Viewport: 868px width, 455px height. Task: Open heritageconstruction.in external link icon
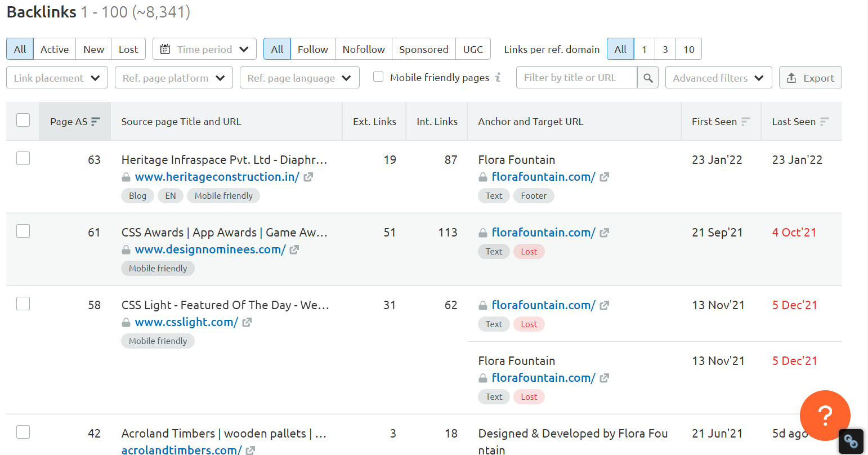pos(308,177)
